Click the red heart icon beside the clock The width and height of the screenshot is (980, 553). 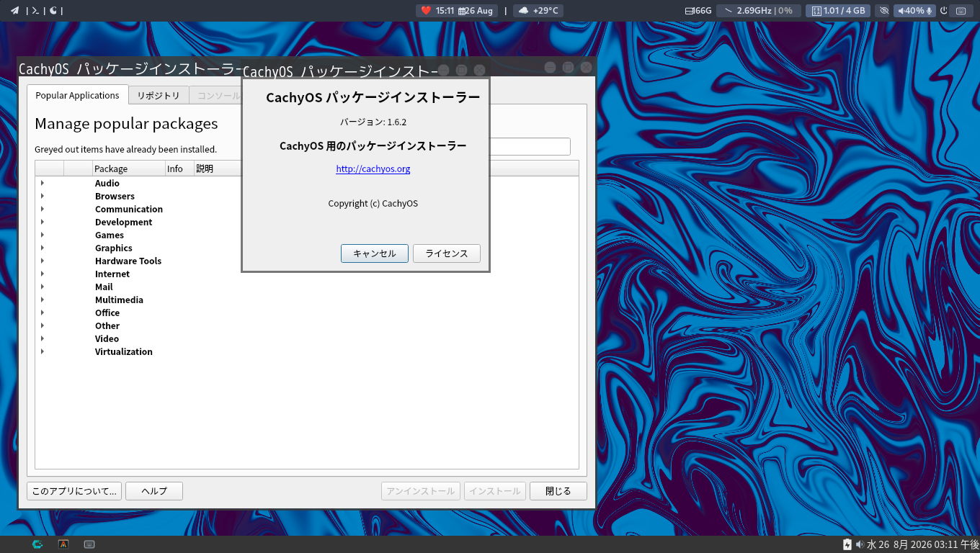426,11
